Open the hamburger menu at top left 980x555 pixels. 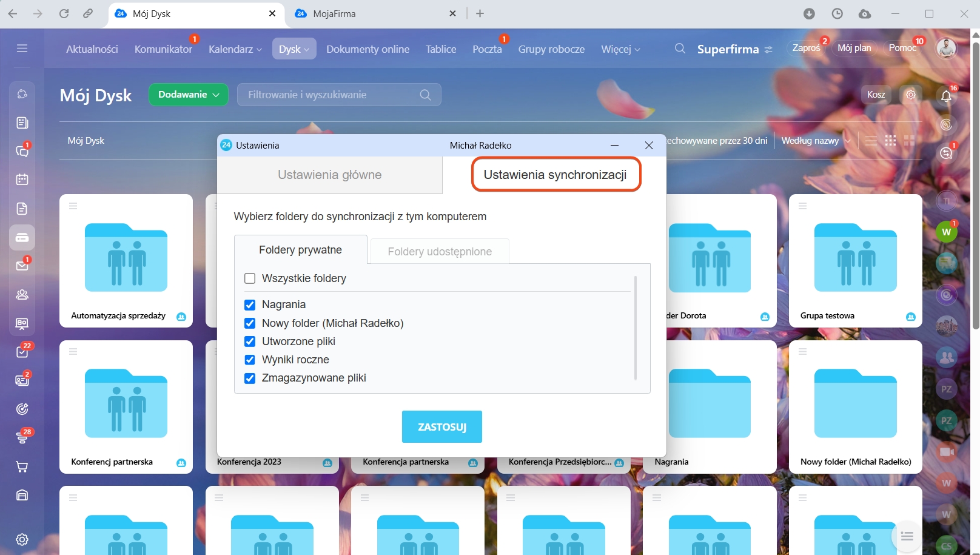[x=22, y=48]
